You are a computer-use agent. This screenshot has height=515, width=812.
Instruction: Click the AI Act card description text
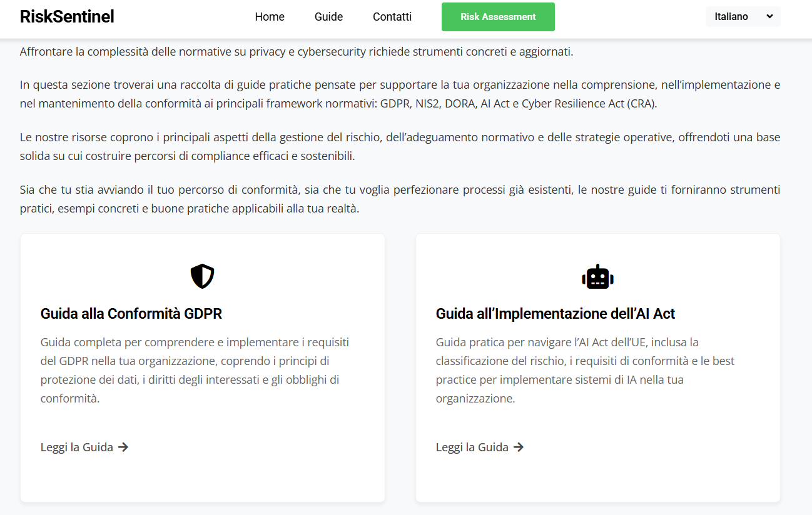[x=585, y=370]
